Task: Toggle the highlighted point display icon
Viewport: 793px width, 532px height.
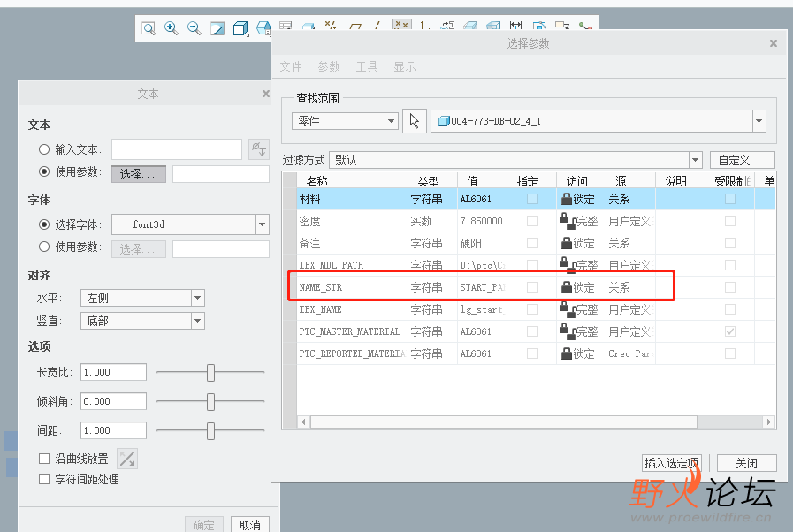Action: pyautogui.click(x=401, y=25)
